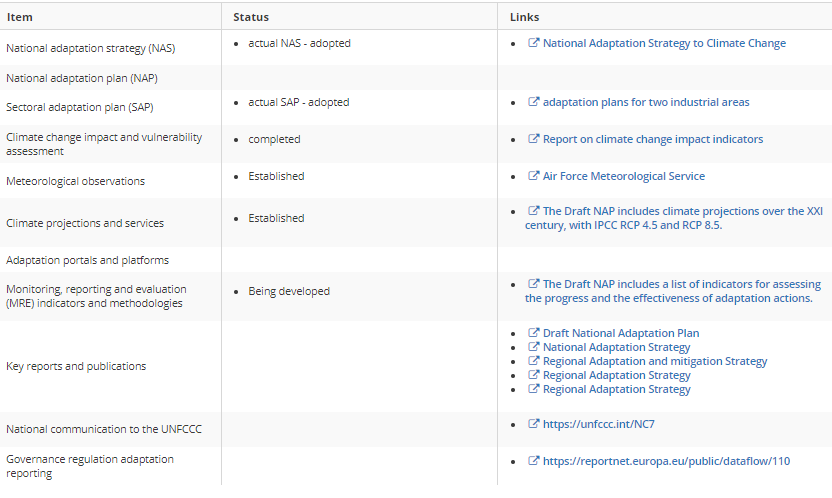Screen dimensions: 832x498
Task: Open the last Regional Adaptation Strategy link
Action: pos(617,389)
